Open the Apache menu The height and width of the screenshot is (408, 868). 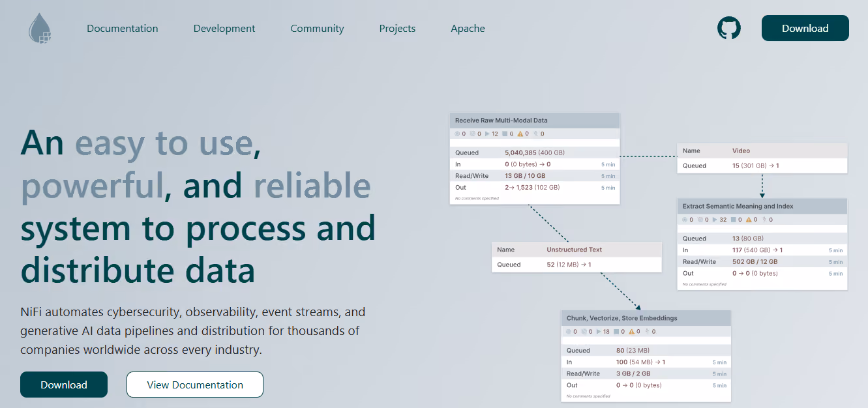pos(468,29)
